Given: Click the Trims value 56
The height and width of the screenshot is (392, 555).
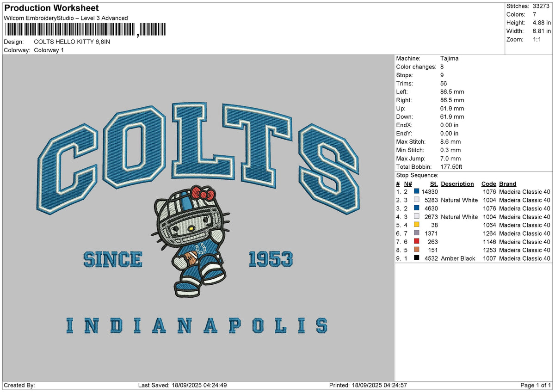Looking at the screenshot, I should [x=444, y=84].
